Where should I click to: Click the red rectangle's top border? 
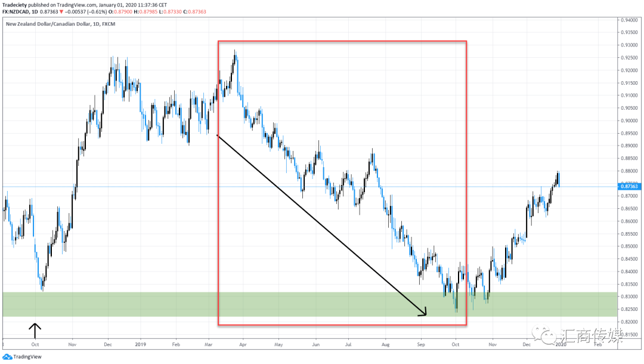[342, 41]
